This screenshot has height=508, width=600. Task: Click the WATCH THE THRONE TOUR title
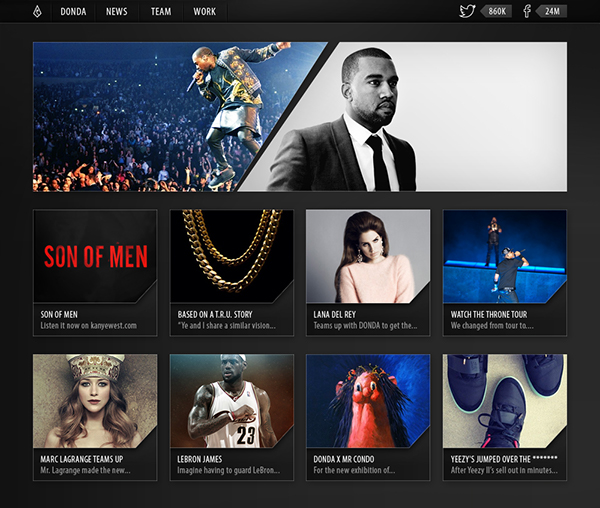(489, 314)
